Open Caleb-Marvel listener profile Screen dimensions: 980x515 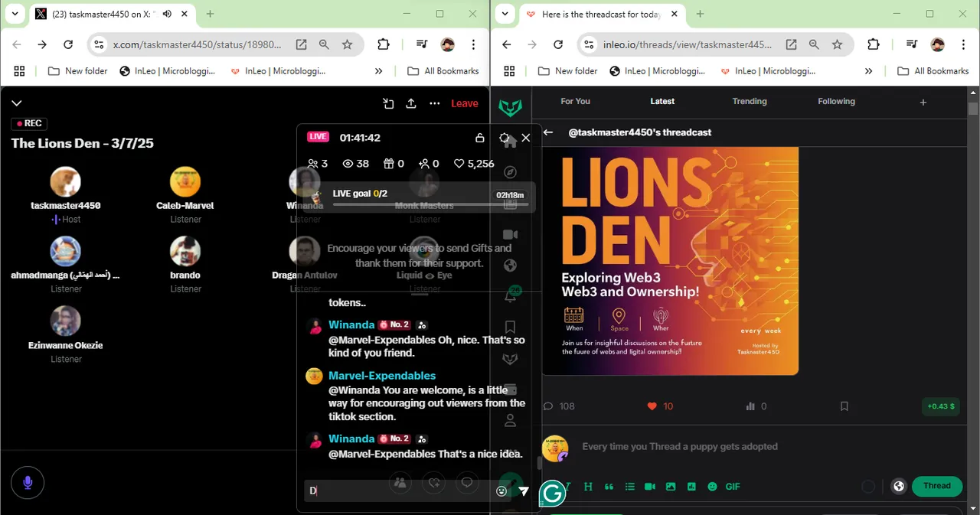coord(185,194)
